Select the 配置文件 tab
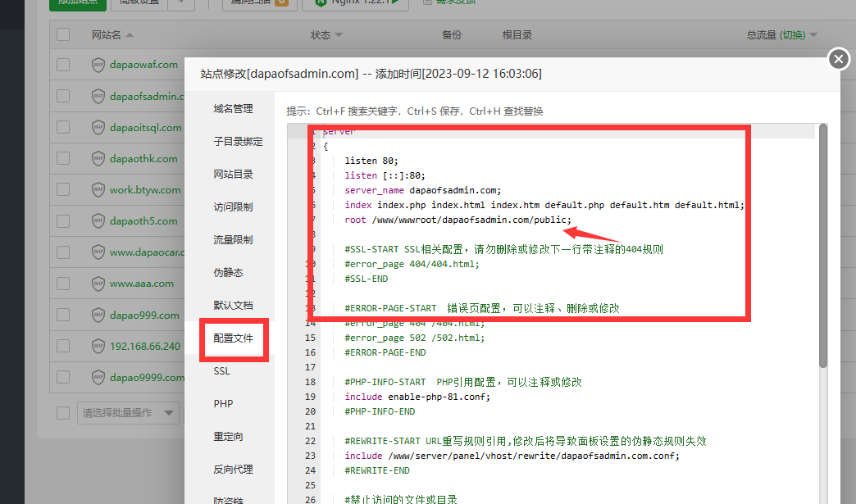This screenshot has width=856, height=504. 233,338
